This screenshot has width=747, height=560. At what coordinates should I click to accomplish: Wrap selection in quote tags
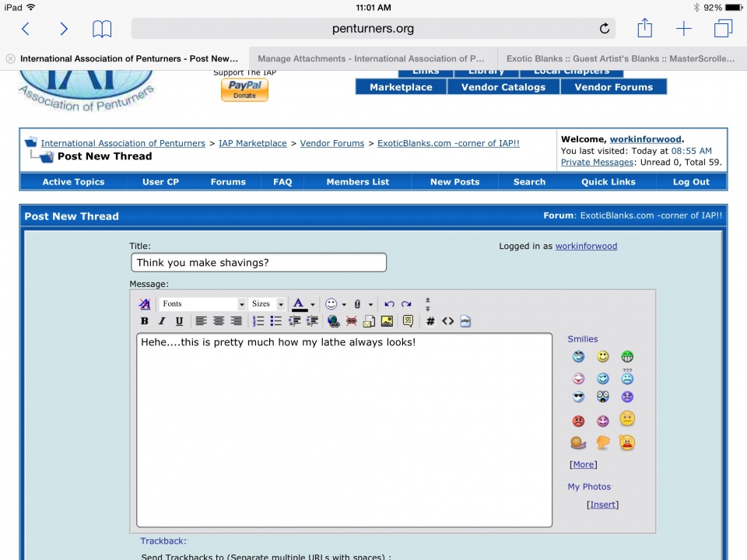point(409,321)
